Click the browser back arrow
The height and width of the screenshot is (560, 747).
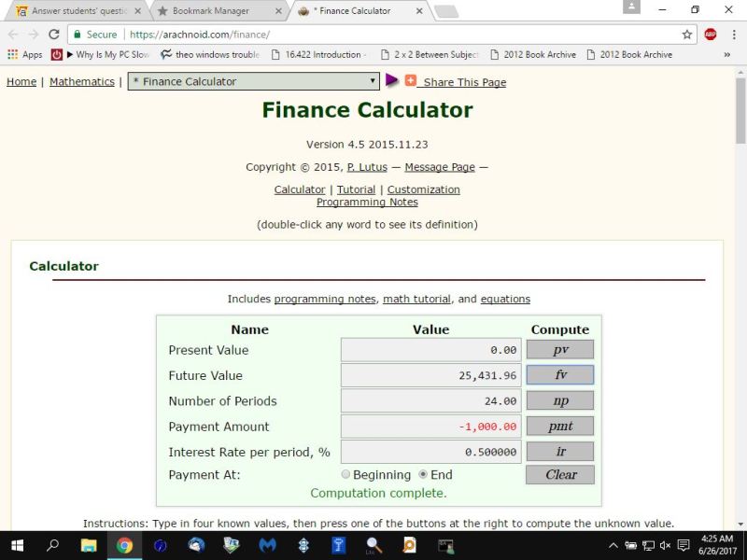pos(13,35)
